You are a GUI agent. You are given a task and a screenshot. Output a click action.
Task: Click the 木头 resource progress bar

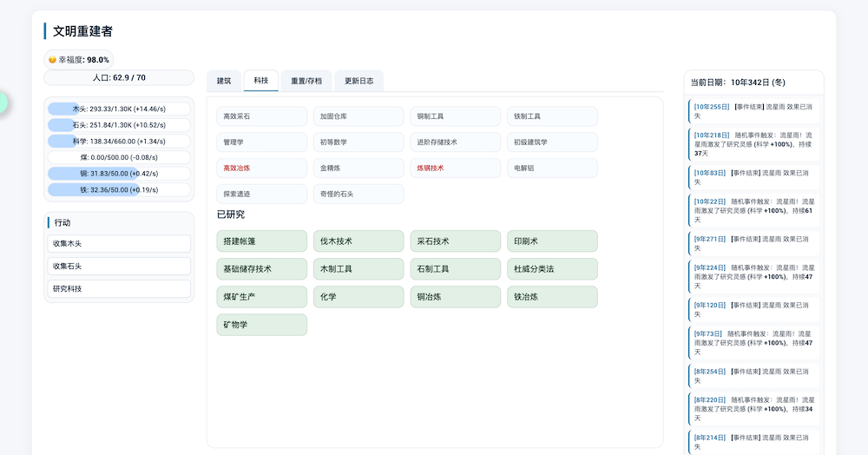click(119, 109)
